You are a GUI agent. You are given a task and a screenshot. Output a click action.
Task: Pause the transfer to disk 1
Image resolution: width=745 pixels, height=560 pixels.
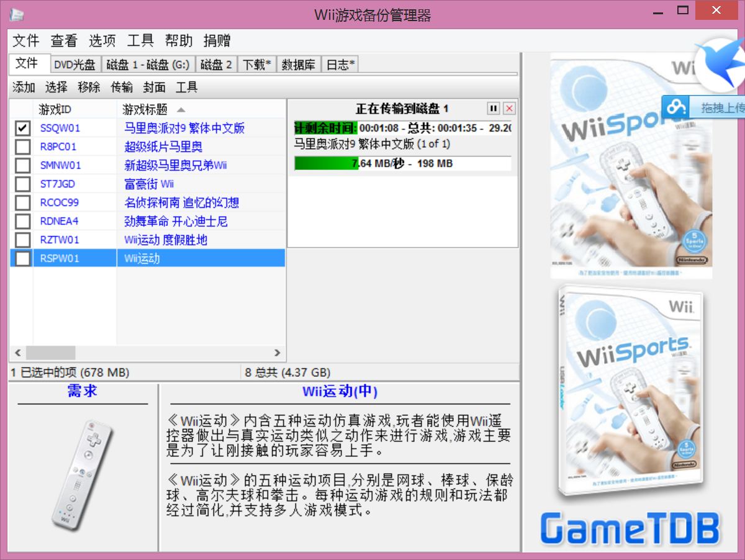tap(494, 109)
